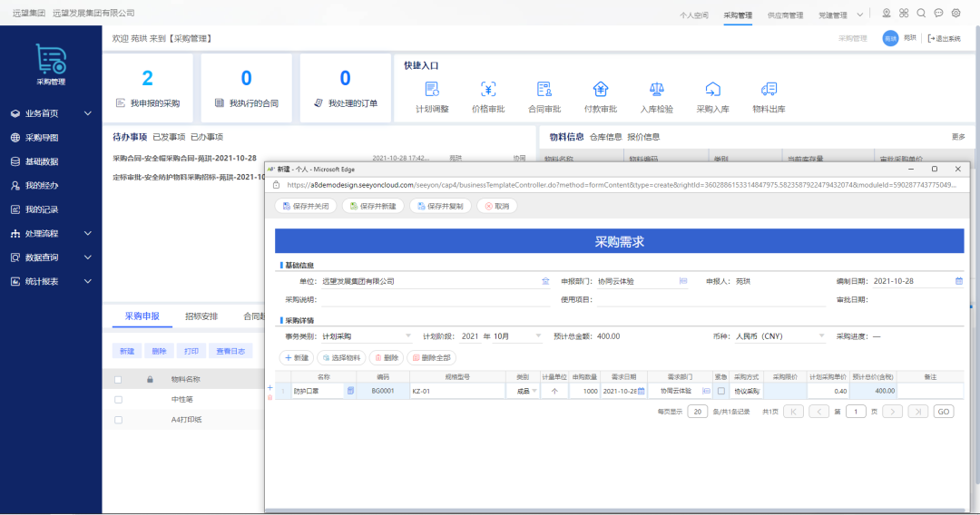Click 保存并新建 button
Screen dimensions: 980x515
point(373,206)
